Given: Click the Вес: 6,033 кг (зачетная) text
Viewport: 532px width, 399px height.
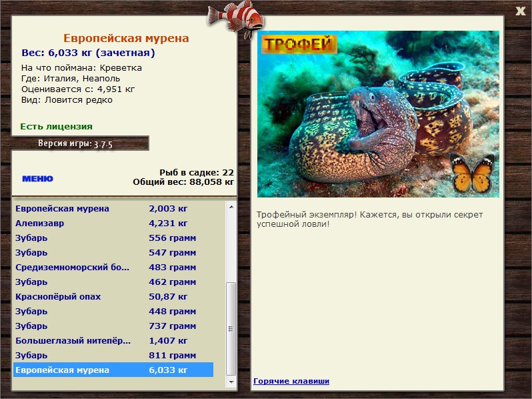Looking at the screenshot, I should pyautogui.click(x=88, y=53).
